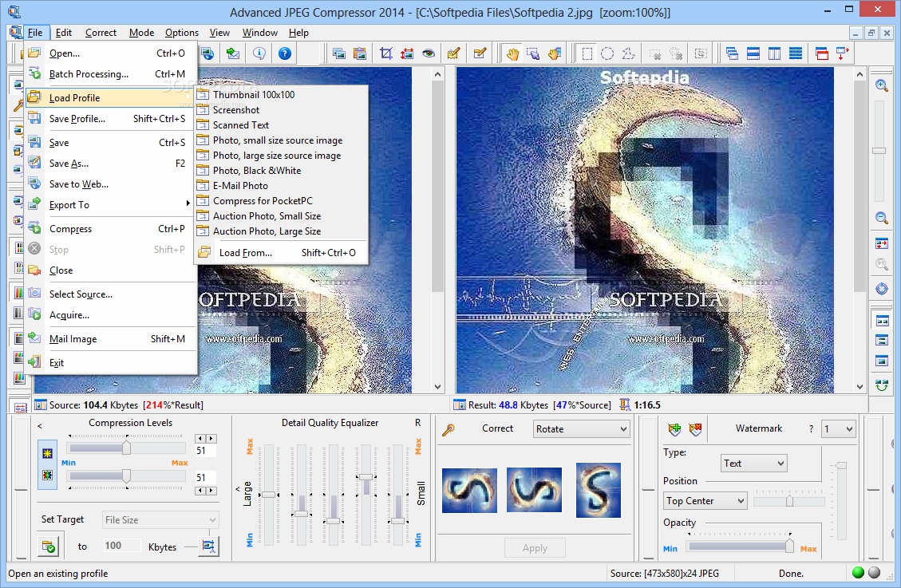This screenshot has width=901, height=588.
Task: Click the blue help question mark icon
Action: pyautogui.click(x=284, y=54)
